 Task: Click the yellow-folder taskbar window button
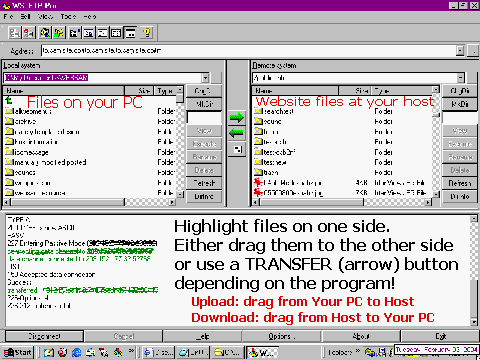(228, 352)
